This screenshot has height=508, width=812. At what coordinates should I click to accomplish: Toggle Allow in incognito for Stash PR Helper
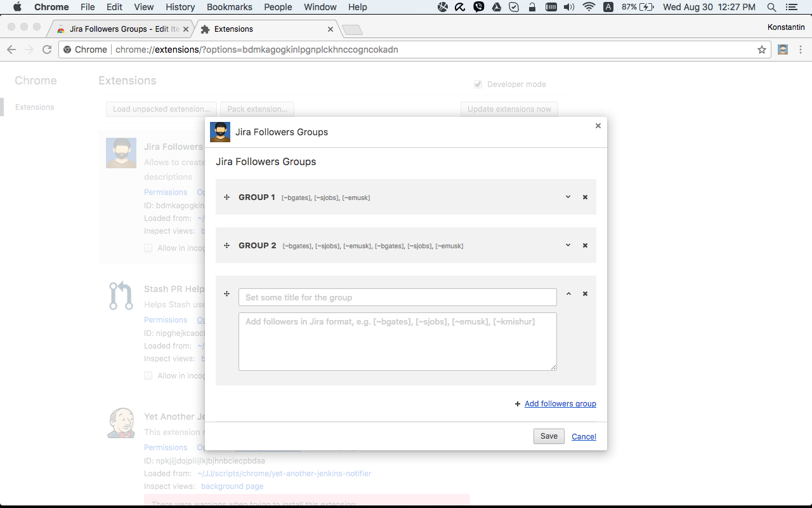(148, 376)
